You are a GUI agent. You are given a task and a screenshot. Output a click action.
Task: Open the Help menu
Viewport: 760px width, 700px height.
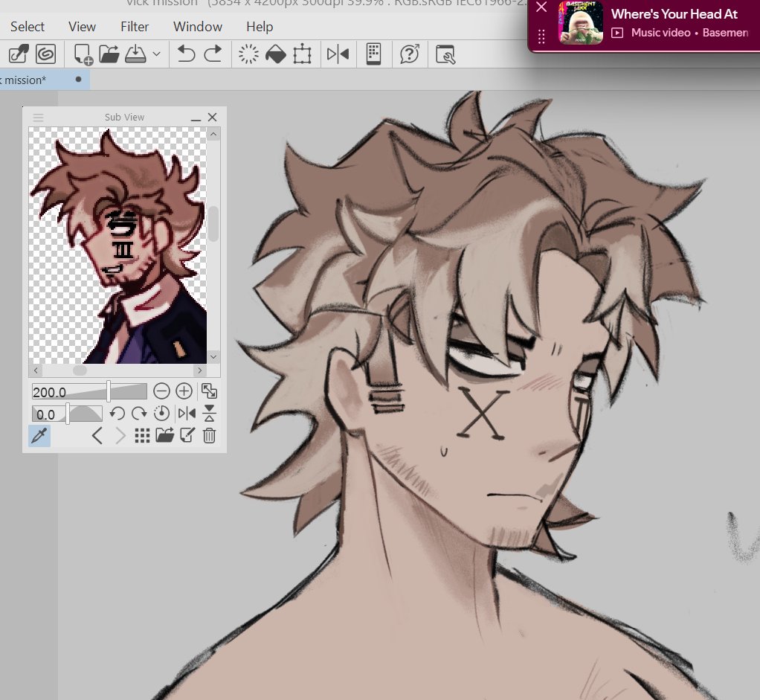coord(260,27)
